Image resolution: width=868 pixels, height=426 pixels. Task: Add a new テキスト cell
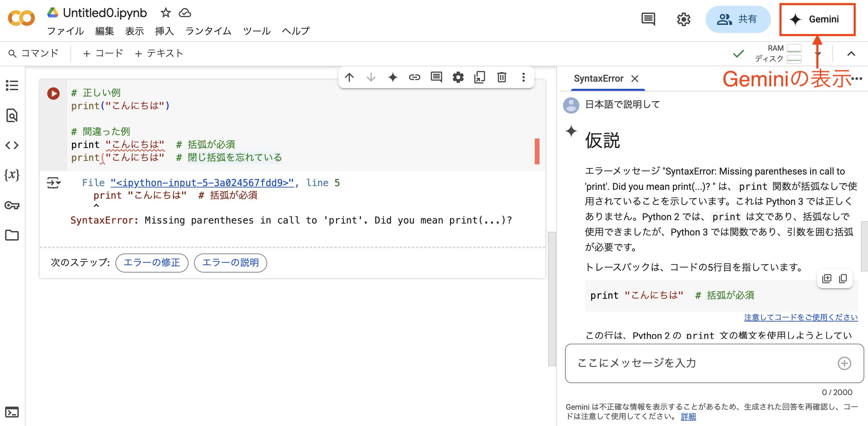pos(159,53)
